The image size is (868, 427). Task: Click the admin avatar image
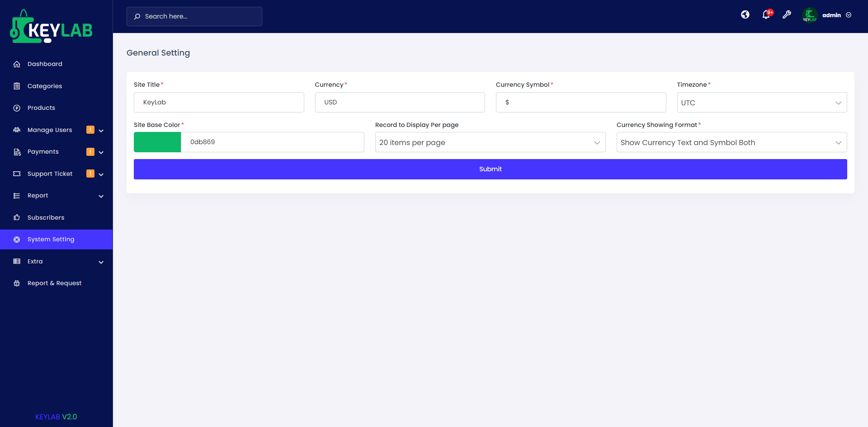[x=810, y=15]
